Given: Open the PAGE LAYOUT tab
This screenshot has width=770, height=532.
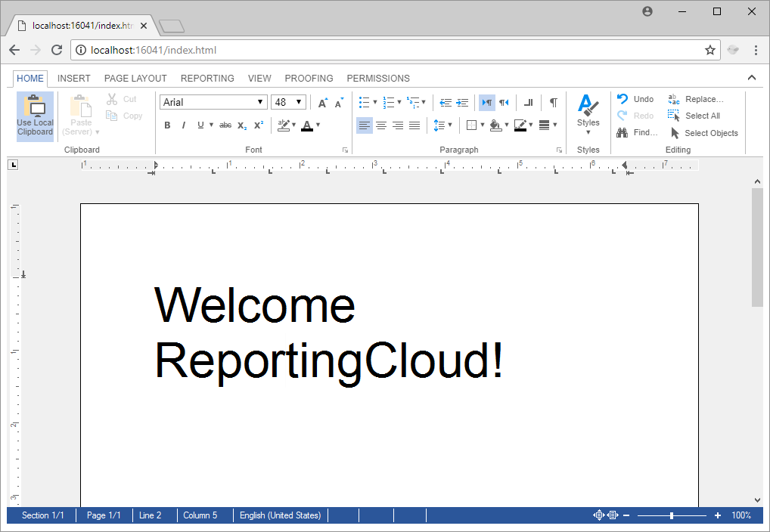Looking at the screenshot, I should [135, 79].
